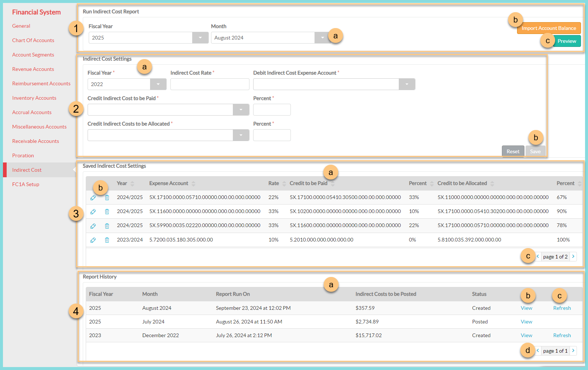Viewport: 588px width, 370px height.
Task: Edit the 2023/2024 indirect cost setting
Action: click(x=93, y=240)
